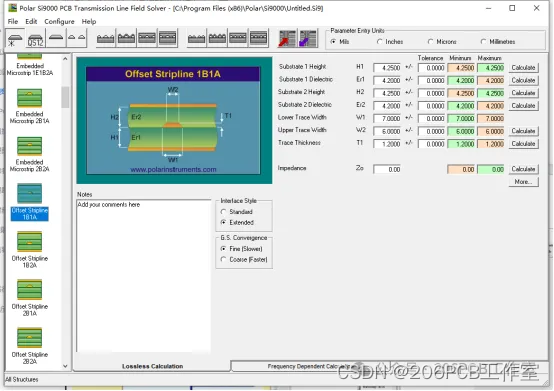Click embedded coplanar icon in group before red arrow

pos(238,38)
